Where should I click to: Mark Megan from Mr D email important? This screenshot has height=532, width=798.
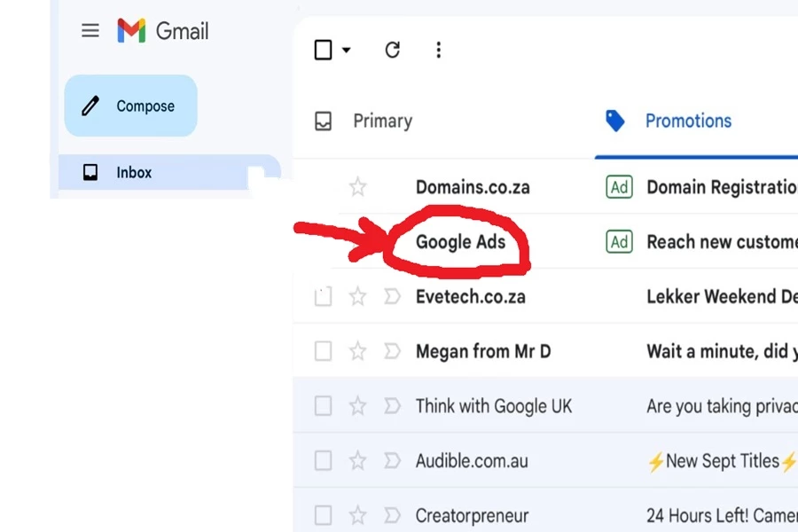tap(392, 351)
